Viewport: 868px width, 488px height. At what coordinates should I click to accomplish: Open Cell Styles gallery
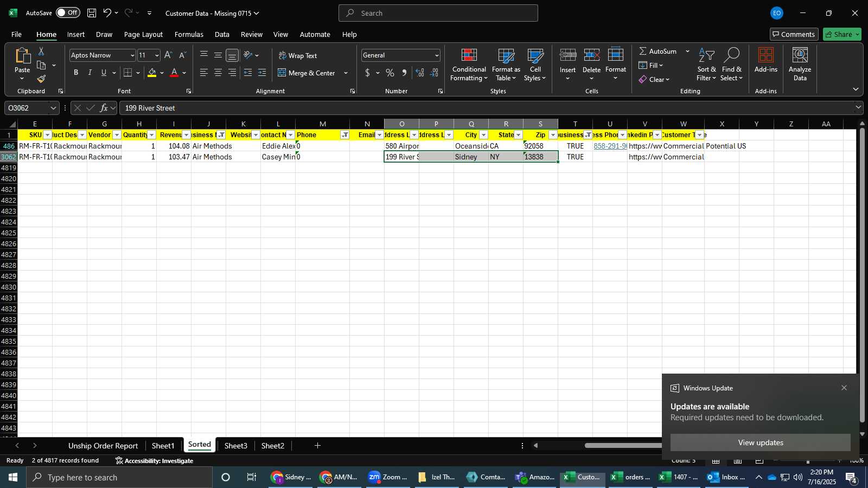[535, 65]
